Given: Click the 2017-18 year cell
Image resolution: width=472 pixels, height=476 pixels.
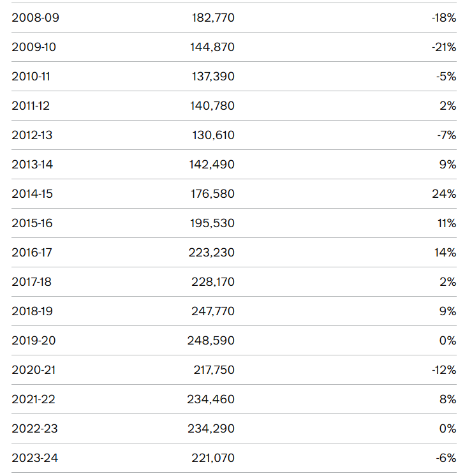Looking at the screenshot, I should click(x=31, y=282).
